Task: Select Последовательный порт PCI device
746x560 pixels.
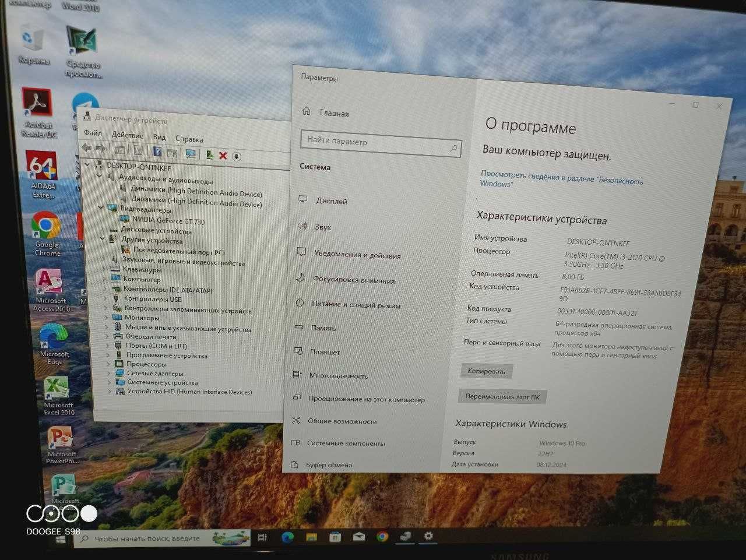Action: (x=179, y=252)
